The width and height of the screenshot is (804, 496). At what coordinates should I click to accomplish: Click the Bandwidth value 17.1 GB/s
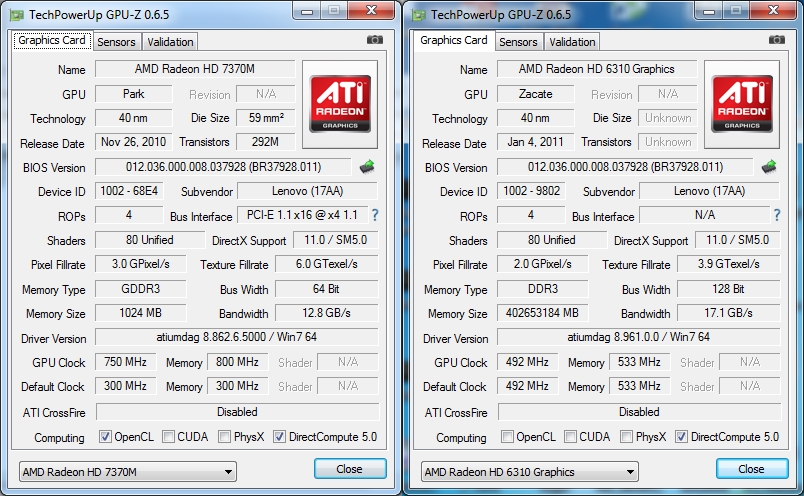pos(729,313)
